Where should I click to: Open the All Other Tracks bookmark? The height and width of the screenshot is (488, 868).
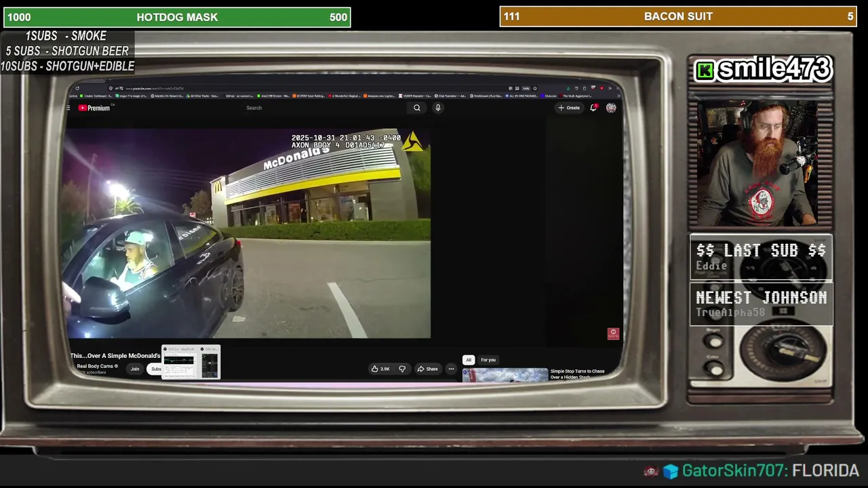click(203, 96)
